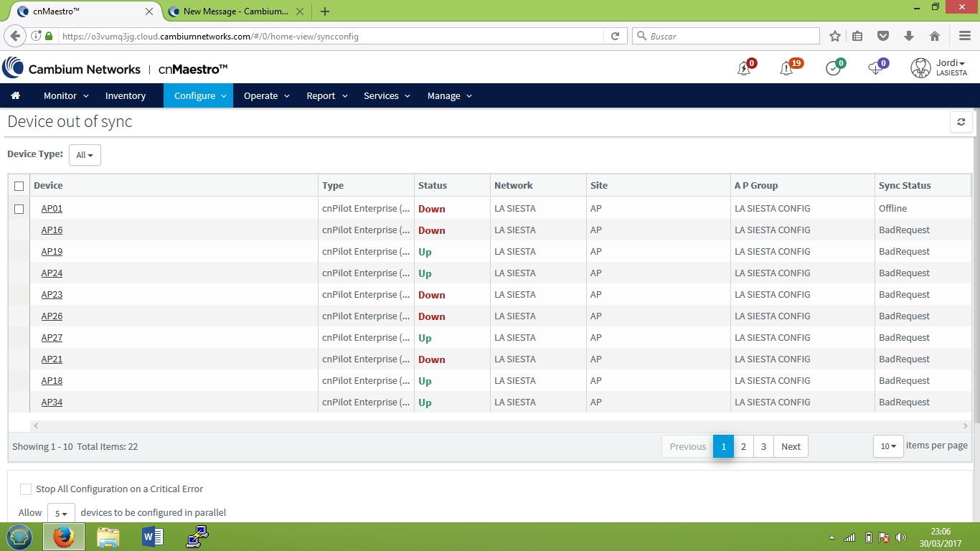Expand the Manage menu
The image size is (980, 551).
coord(449,95)
